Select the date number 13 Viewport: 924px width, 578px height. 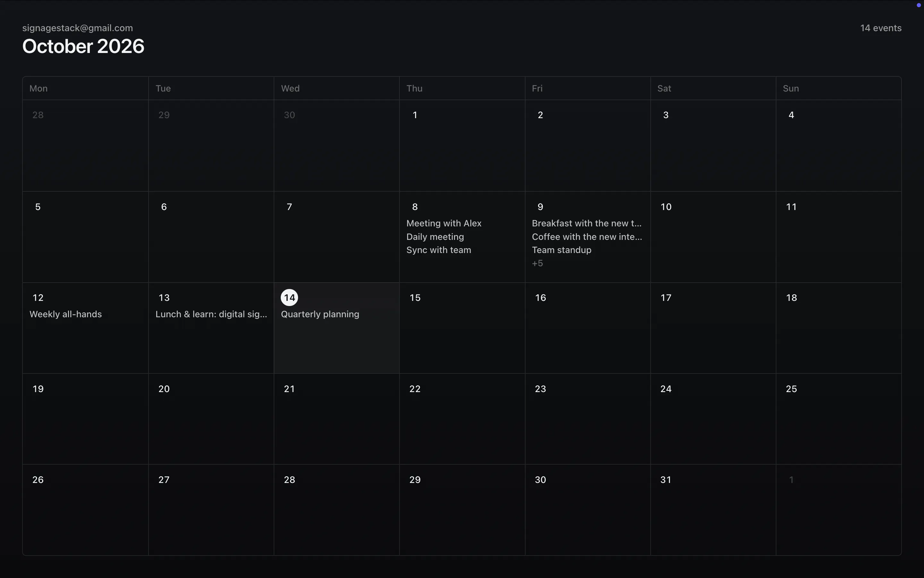(164, 298)
